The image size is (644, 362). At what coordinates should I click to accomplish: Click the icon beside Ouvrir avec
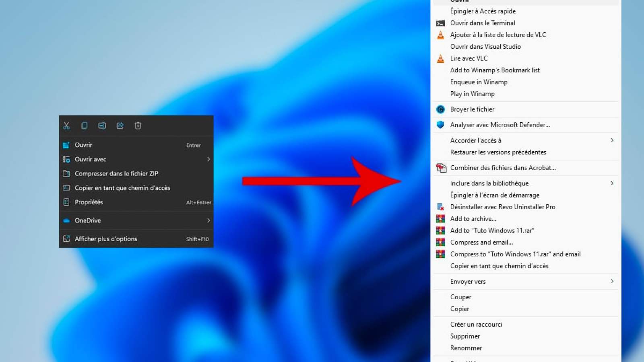(66, 159)
